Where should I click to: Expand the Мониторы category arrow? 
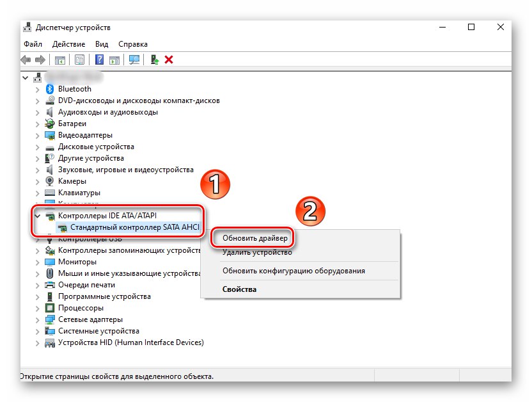click(x=37, y=262)
